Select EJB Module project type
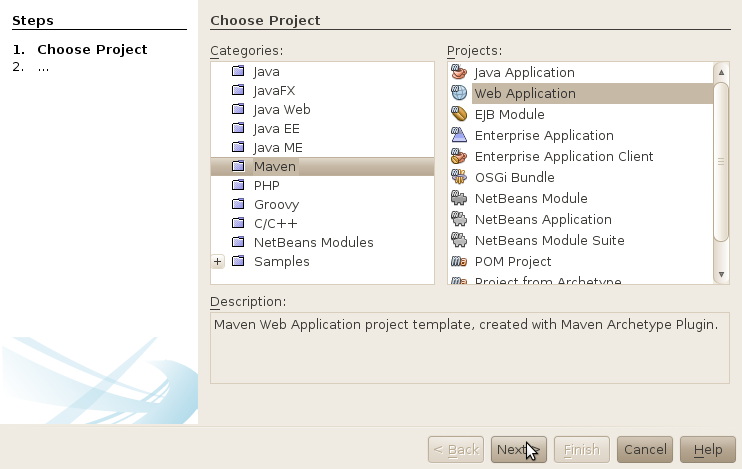The width and height of the screenshot is (742, 469). [x=509, y=115]
